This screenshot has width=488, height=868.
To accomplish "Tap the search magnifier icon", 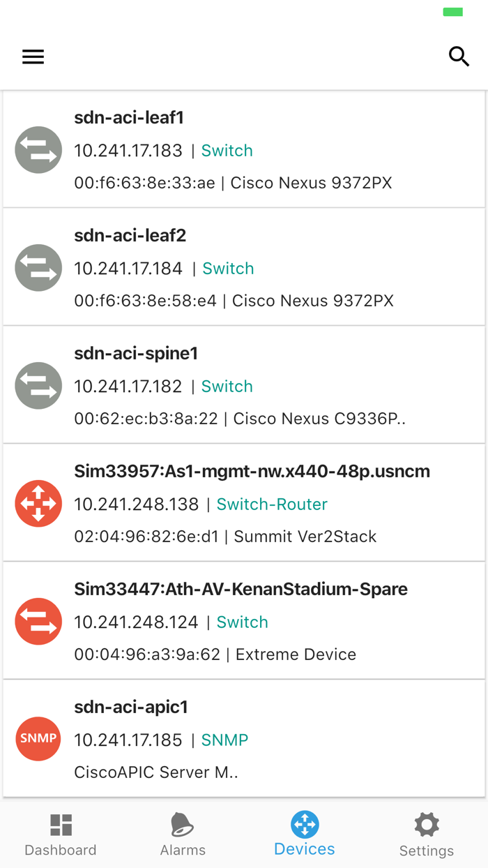I will pyautogui.click(x=458, y=57).
